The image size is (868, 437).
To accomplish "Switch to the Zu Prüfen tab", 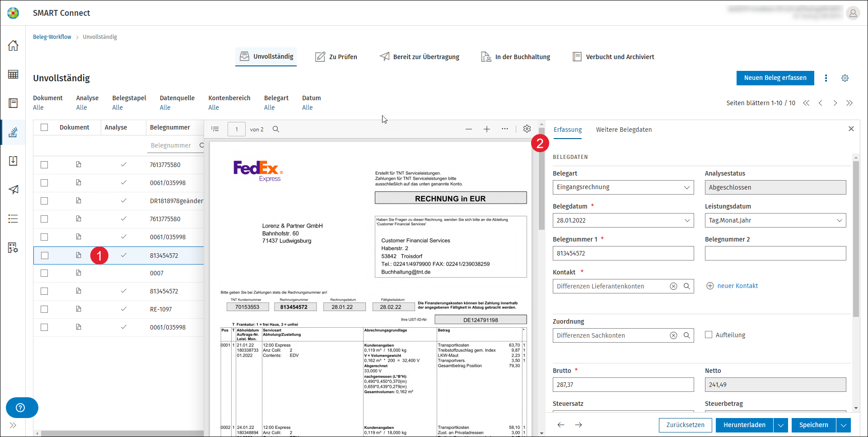I will pos(336,57).
